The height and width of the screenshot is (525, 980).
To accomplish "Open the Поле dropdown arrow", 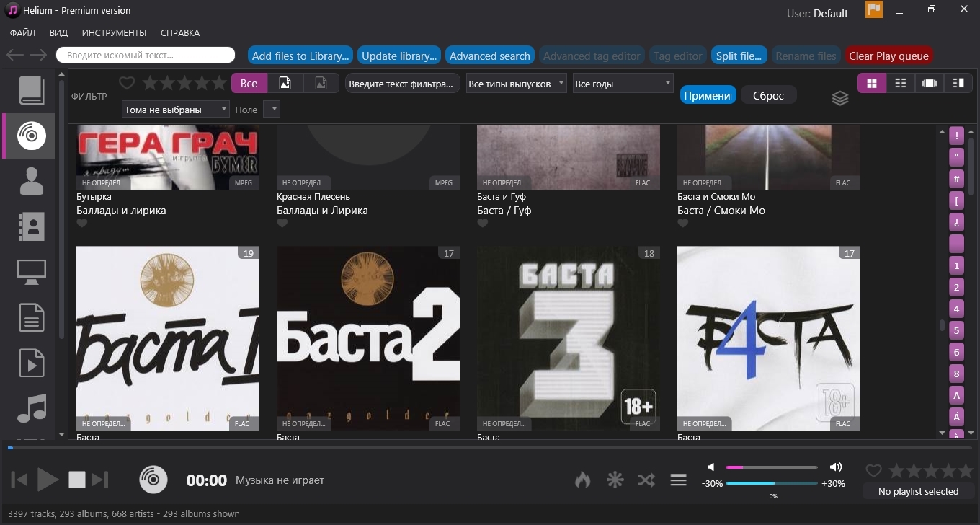I will click(272, 110).
